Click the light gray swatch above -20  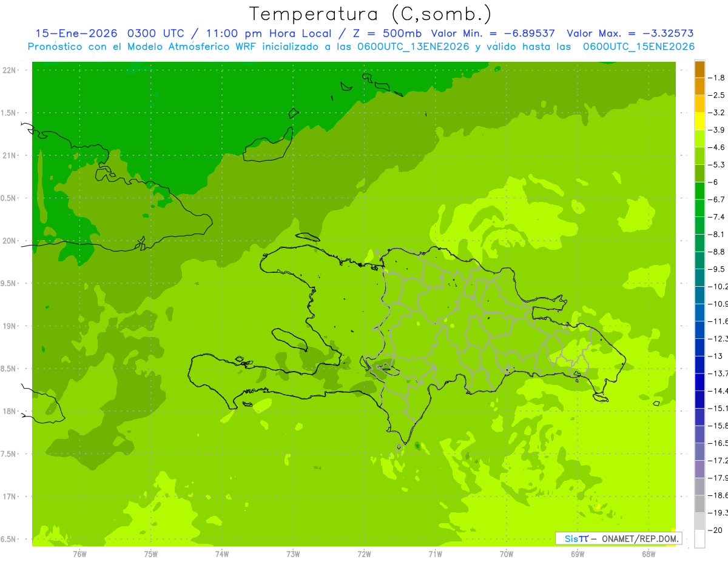point(699,521)
